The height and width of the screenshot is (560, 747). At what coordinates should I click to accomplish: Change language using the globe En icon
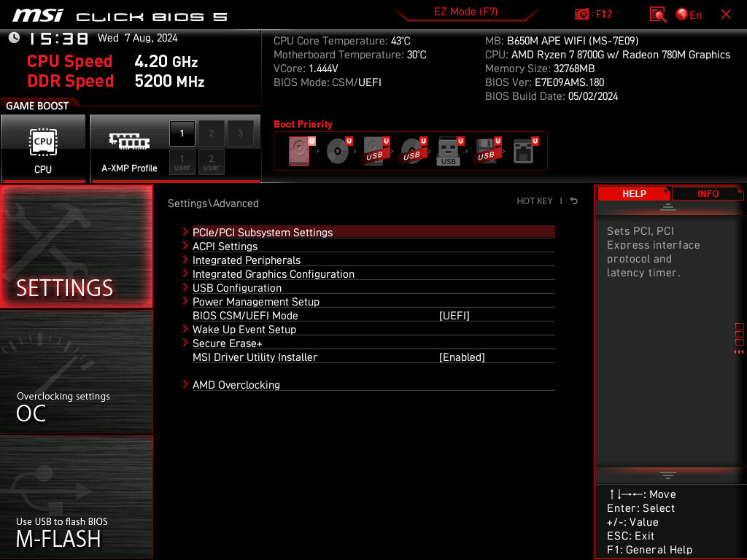(689, 15)
